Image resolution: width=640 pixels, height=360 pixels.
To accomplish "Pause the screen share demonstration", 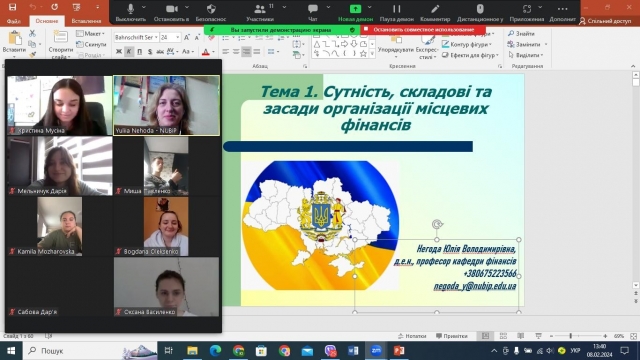I will (x=396, y=13).
